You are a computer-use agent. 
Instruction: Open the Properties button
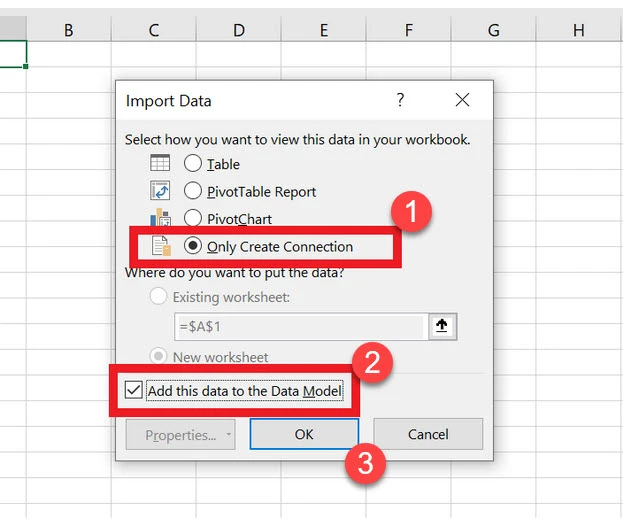180,435
